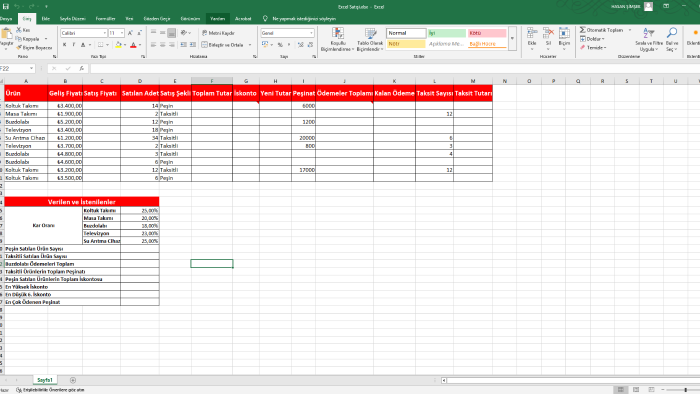Viewport: 700px width, 394px height.
Task: Apply the Kötü cell style
Action: click(x=487, y=33)
